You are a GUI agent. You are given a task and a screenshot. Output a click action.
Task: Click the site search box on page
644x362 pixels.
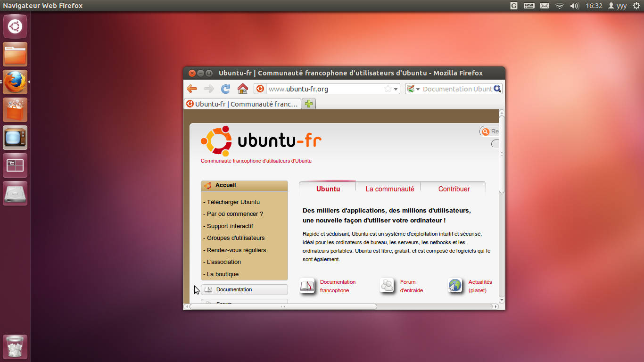click(489, 132)
